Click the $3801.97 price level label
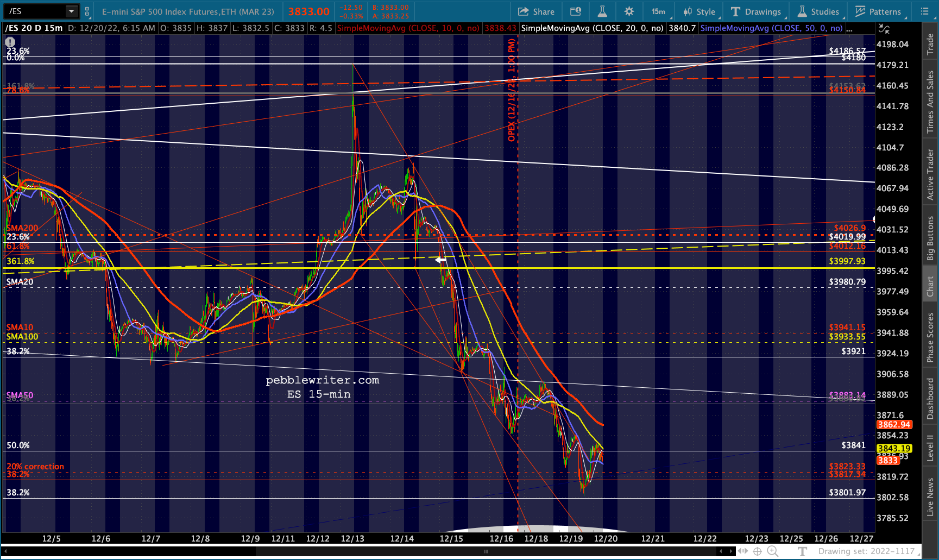939x560 pixels. pos(847,493)
